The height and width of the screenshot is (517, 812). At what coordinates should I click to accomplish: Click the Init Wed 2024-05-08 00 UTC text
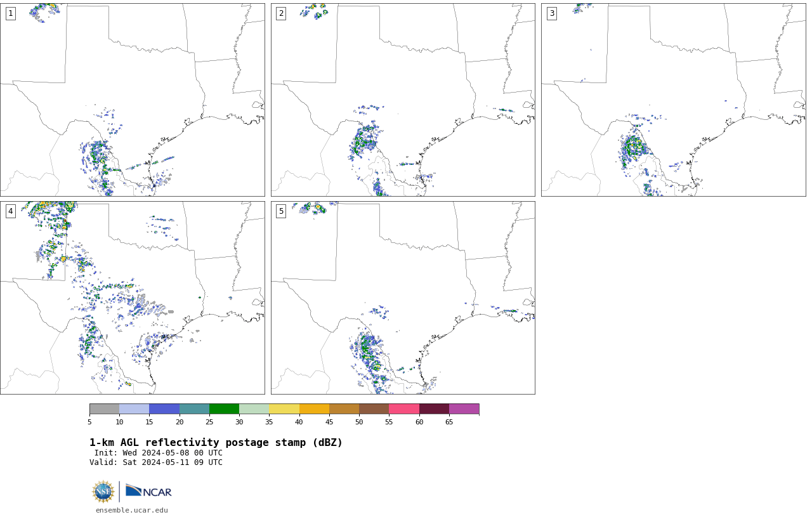(x=159, y=453)
